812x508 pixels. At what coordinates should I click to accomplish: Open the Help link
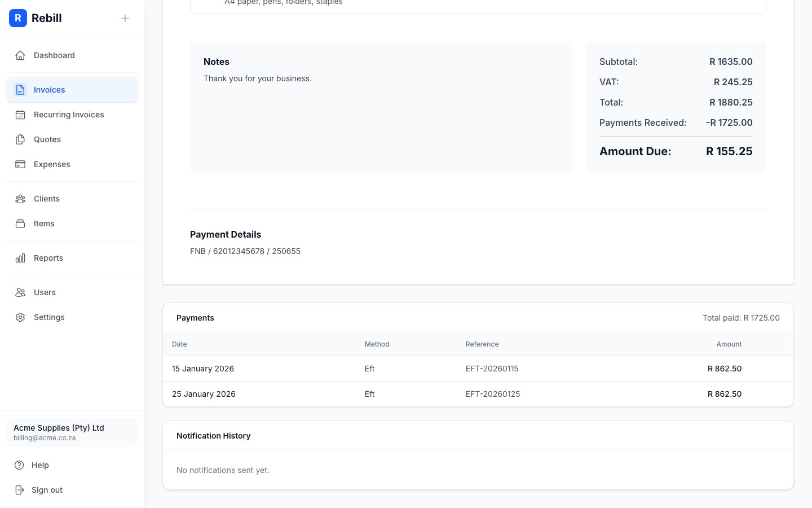[40, 465]
